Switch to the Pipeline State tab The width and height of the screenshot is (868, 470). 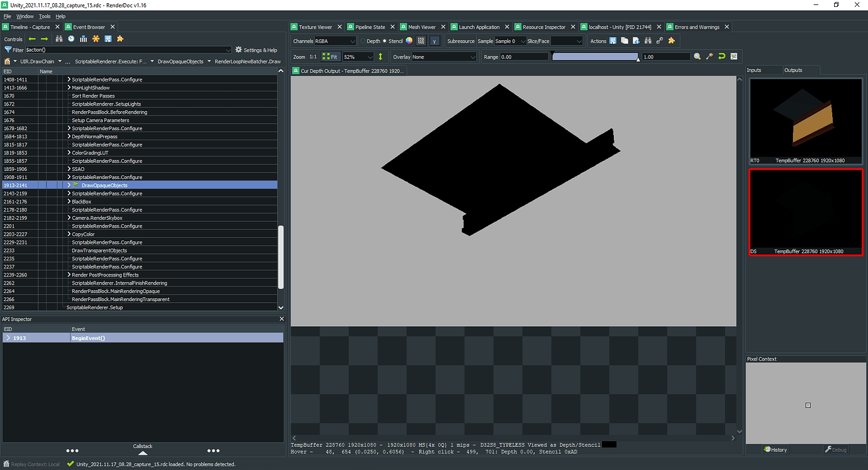pos(370,26)
